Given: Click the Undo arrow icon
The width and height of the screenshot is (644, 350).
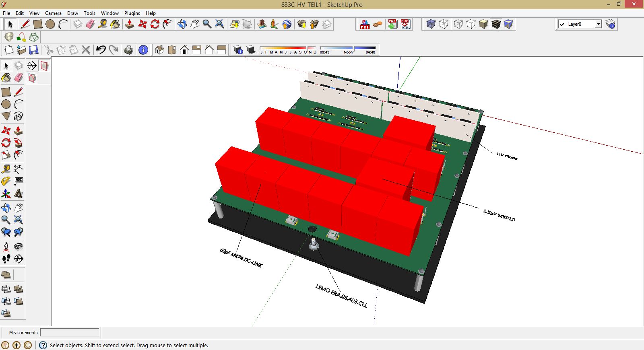Looking at the screenshot, I should click(x=101, y=50).
